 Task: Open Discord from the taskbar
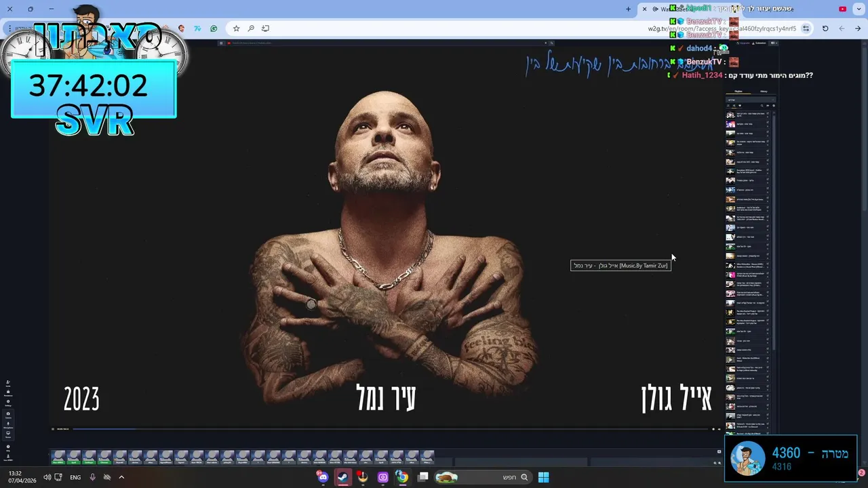click(x=323, y=477)
